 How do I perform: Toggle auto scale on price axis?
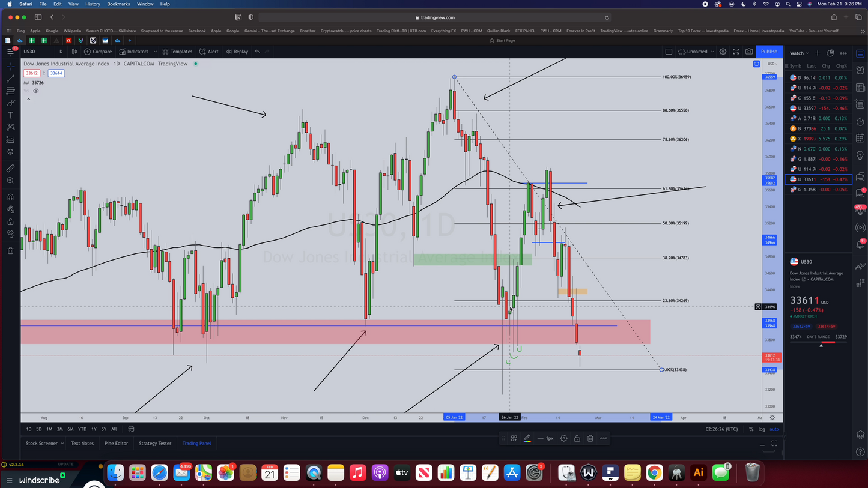(774, 429)
